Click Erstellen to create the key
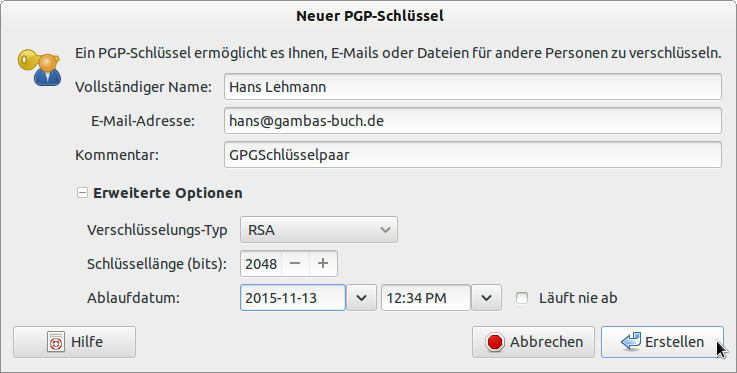The height and width of the screenshot is (373, 737). click(x=662, y=342)
